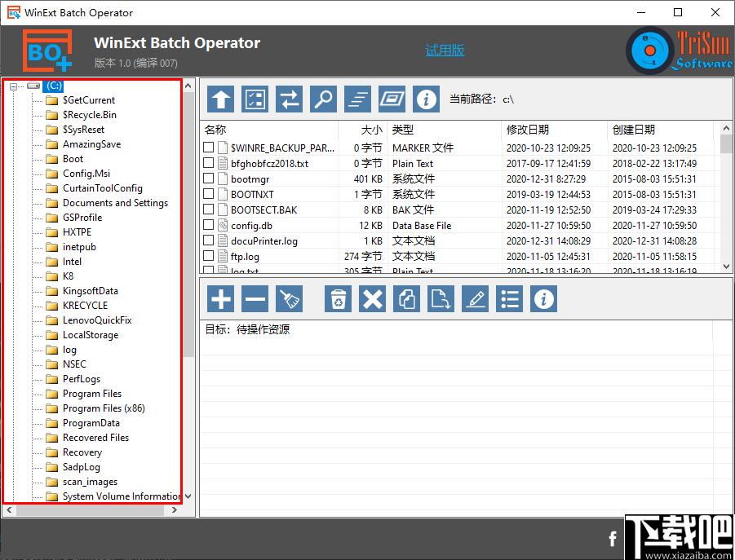Check the BOOTSECT.BAK checkbox
Viewport: 735px width, 560px height.
tap(209, 209)
